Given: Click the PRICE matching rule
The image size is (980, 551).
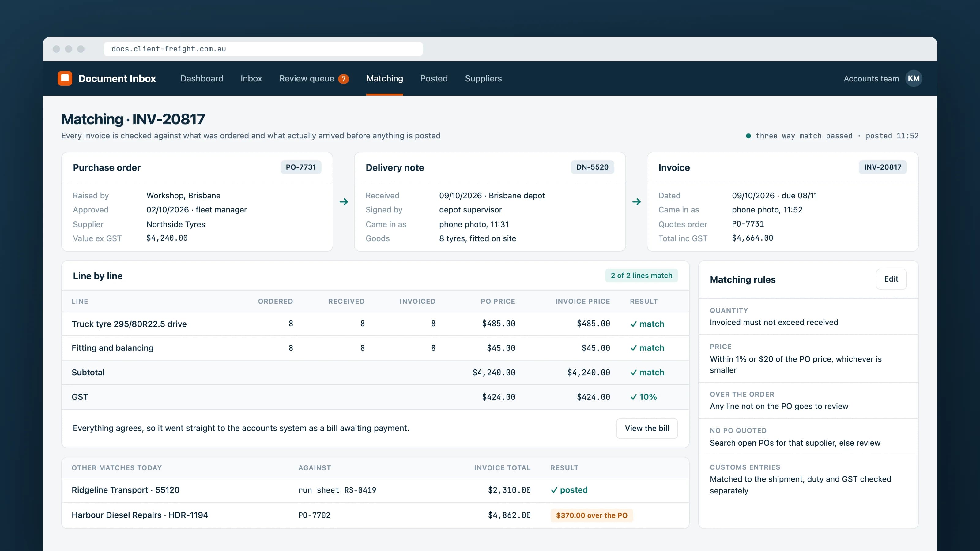Looking at the screenshot, I should pos(808,358).
